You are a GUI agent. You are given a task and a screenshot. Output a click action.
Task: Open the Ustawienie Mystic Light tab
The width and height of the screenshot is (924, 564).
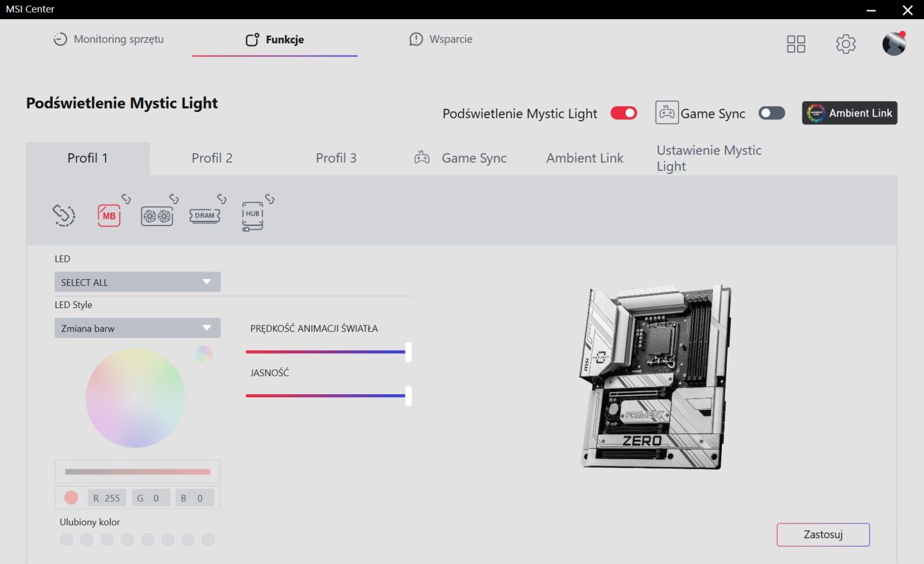[709, 158]
